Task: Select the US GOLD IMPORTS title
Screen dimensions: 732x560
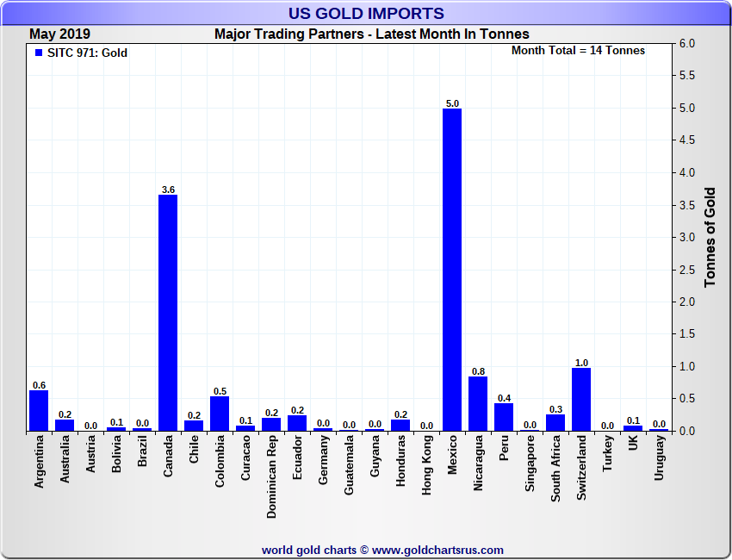Action: [x=366, y=14]
